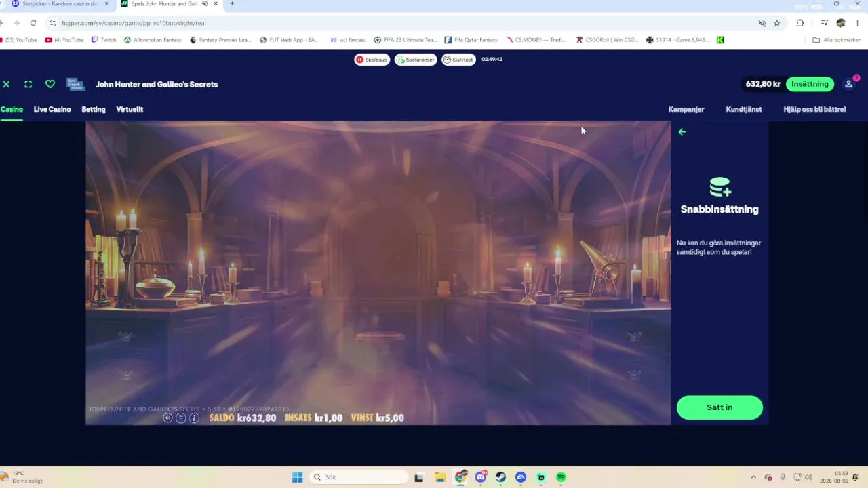
Task: Reload the current page
Action: click(33, 23)
